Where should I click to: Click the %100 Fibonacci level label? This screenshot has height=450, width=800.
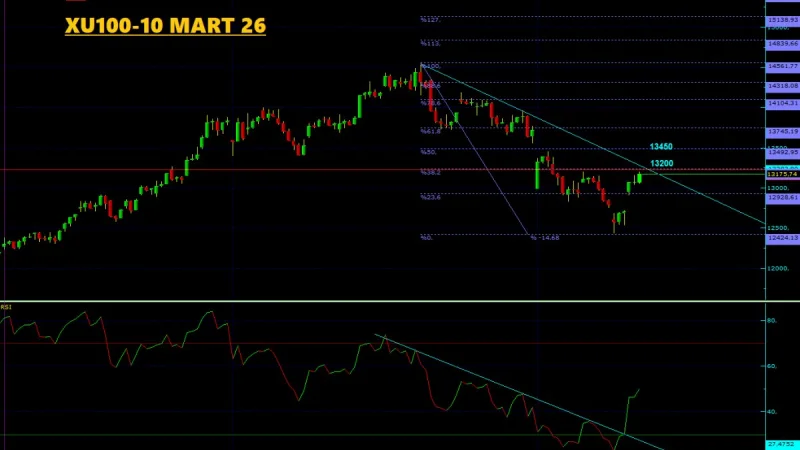pos(431,66)
